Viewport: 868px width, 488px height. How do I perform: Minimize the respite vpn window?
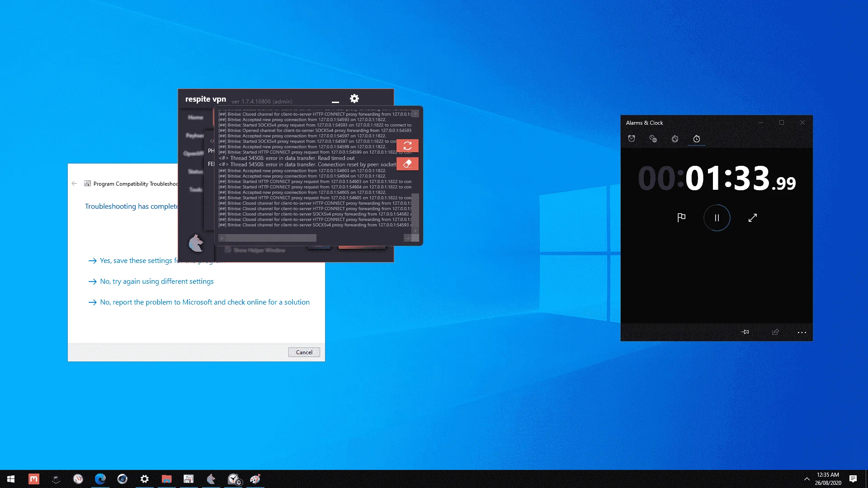(x=335, y=102)
